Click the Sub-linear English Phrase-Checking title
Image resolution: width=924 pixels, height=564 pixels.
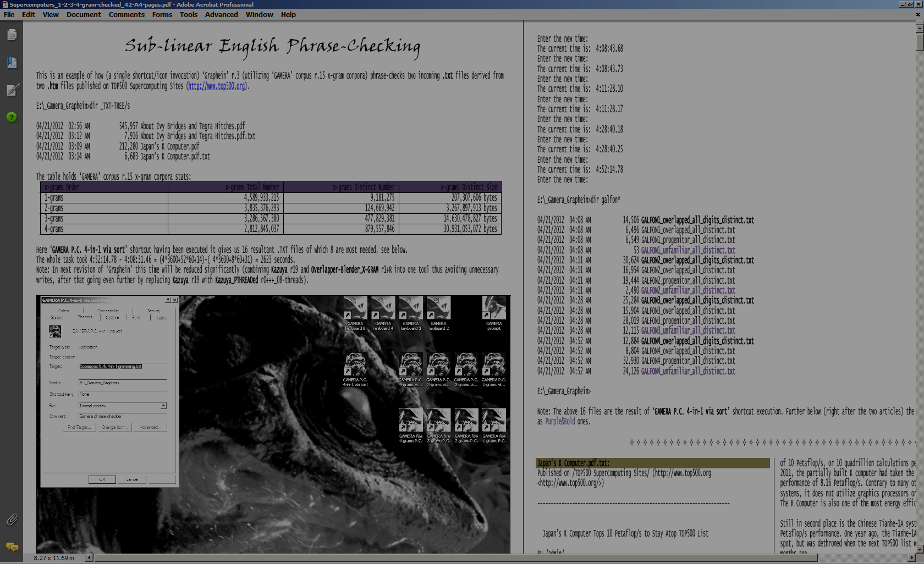273,46
